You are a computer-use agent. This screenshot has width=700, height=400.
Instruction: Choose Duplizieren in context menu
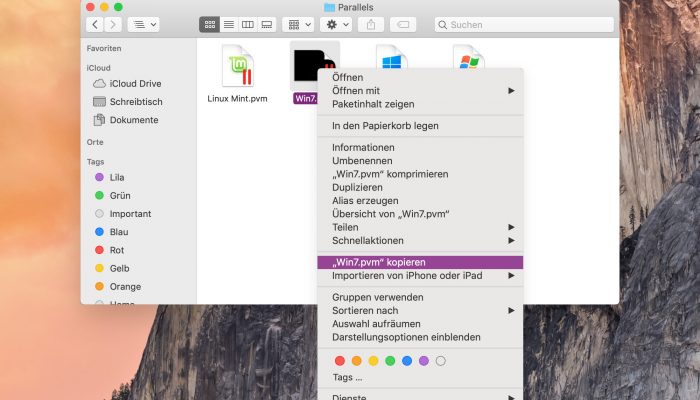(x=420, y=188)
